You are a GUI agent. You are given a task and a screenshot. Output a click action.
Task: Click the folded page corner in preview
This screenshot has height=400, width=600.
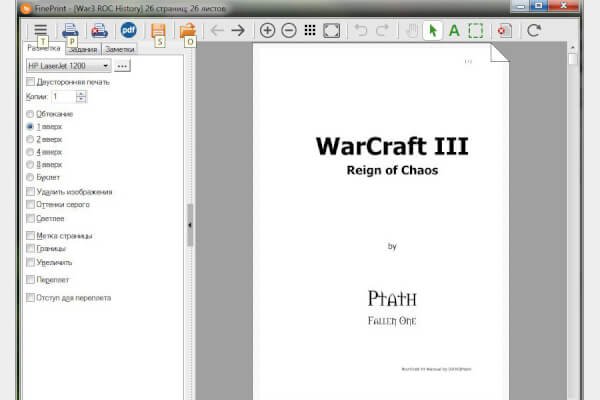[x=499, y=52]
